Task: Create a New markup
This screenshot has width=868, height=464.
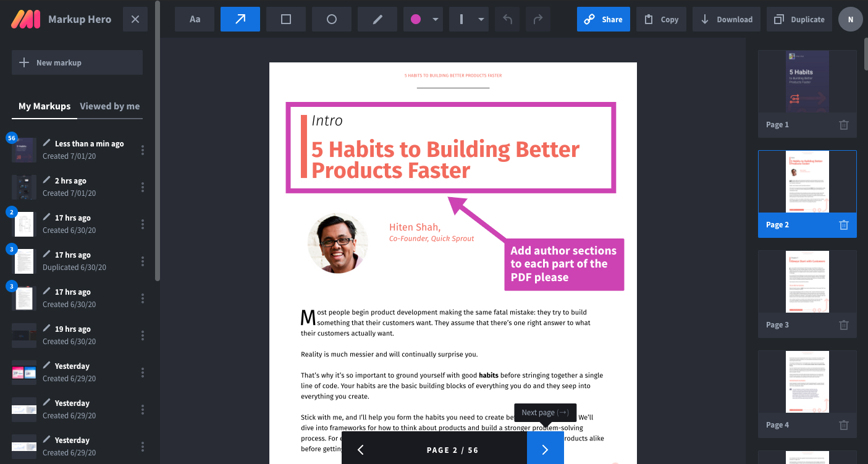Action: [x=77, y=62]
